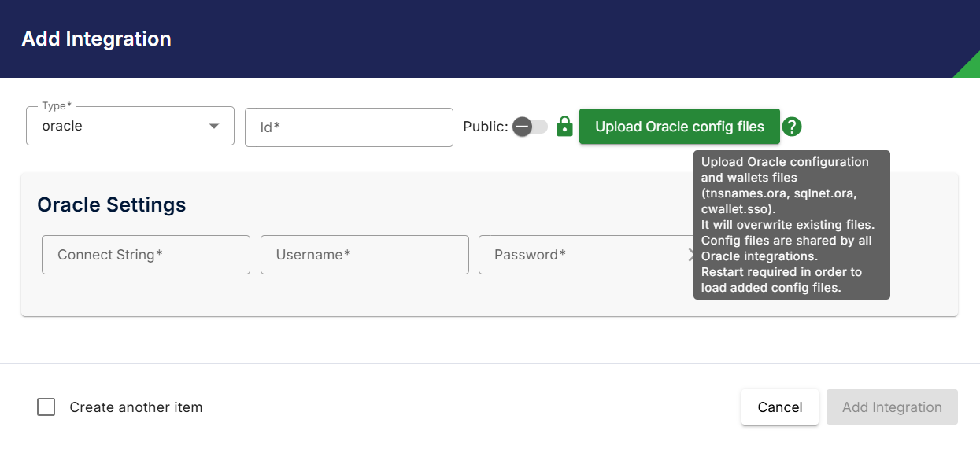
Task: Open the Type dropdown showing oracle
Action: (x=130, y=126)
